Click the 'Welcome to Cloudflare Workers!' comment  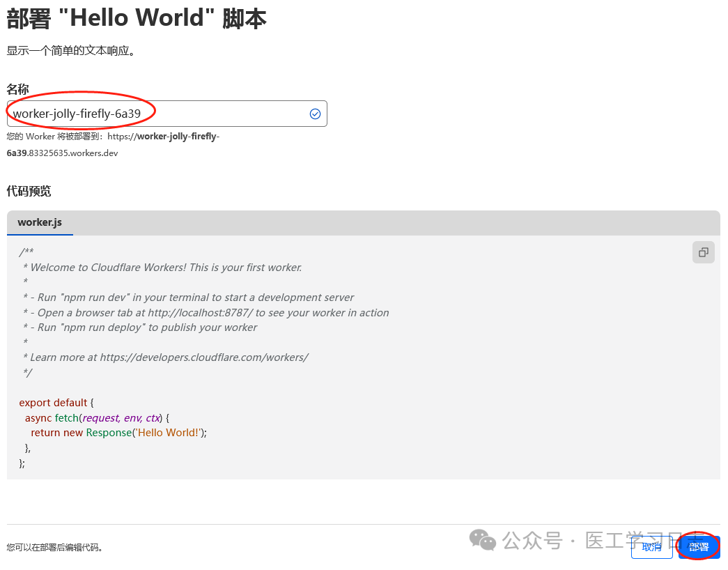click(x=162, y=267)
